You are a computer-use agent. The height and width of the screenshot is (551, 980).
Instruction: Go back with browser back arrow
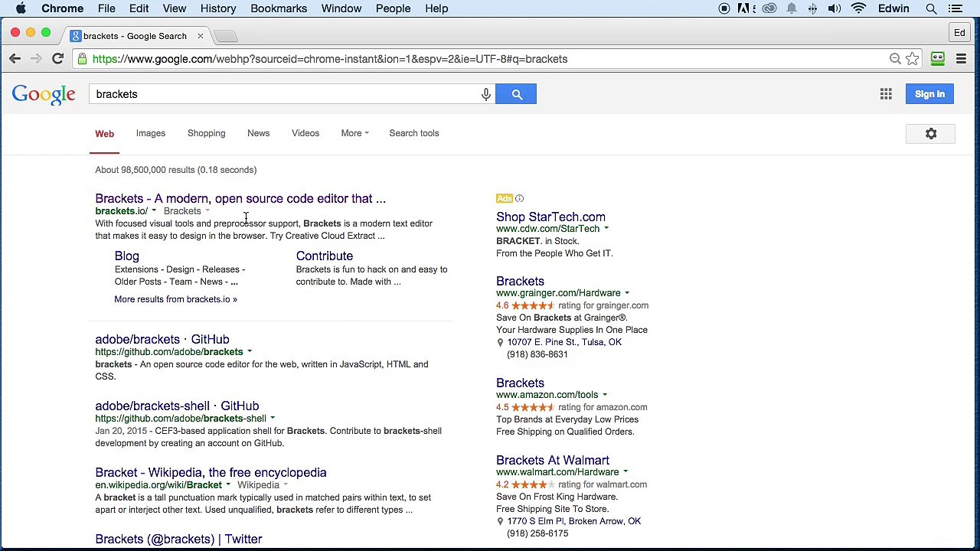[15, 59]
